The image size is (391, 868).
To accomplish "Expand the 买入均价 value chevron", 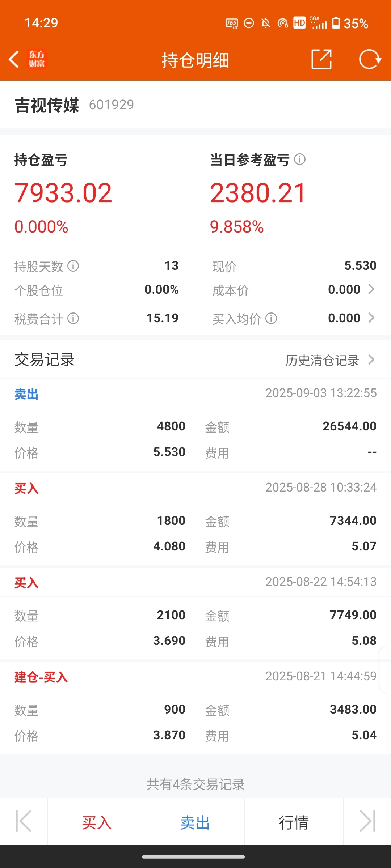I will pyautogui.click(x=371, y=318).
